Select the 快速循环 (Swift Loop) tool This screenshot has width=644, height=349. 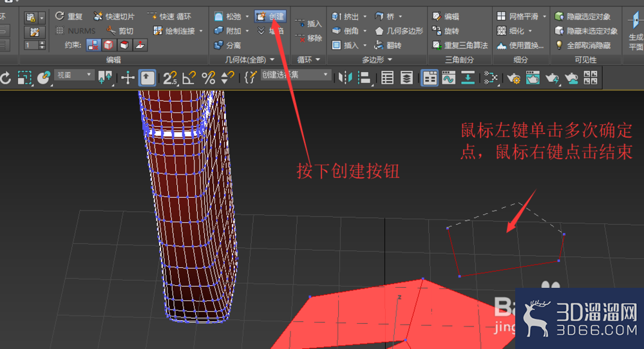[x=169, y=17]
